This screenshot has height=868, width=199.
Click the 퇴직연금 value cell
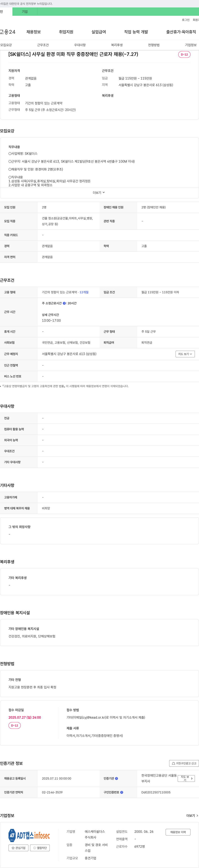(x=147, y=343)
